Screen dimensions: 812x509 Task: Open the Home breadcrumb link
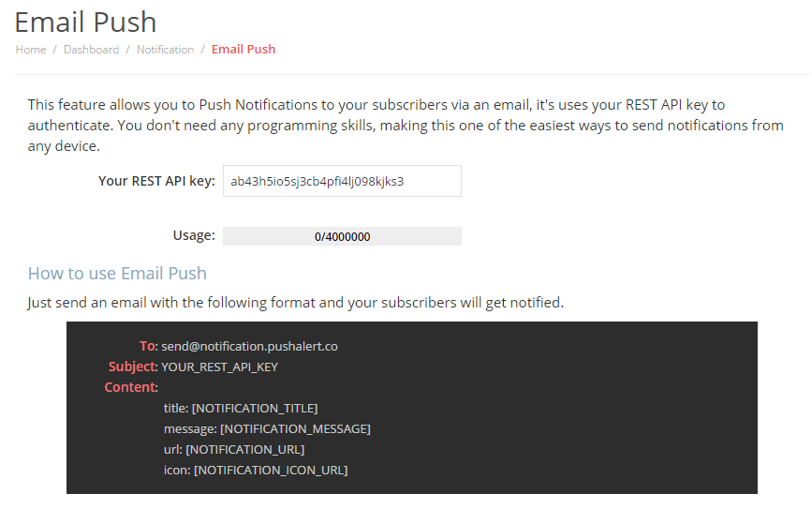[31, 50]
